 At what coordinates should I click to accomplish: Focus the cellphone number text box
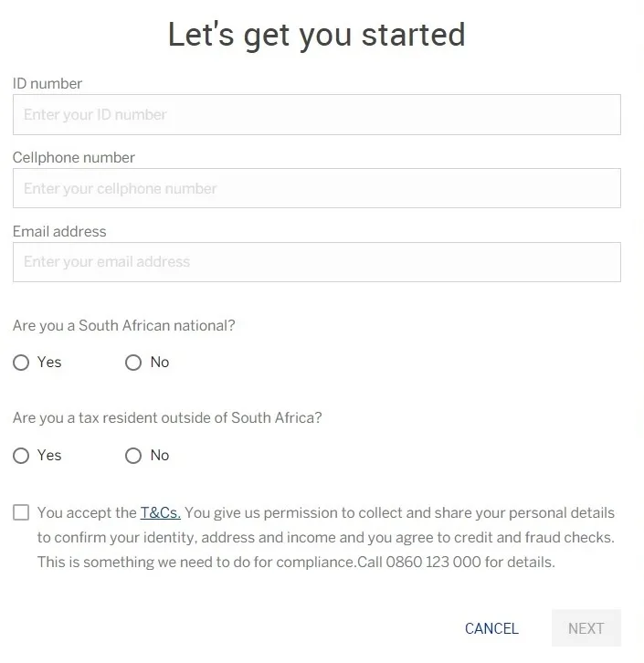tap(316, 188)
